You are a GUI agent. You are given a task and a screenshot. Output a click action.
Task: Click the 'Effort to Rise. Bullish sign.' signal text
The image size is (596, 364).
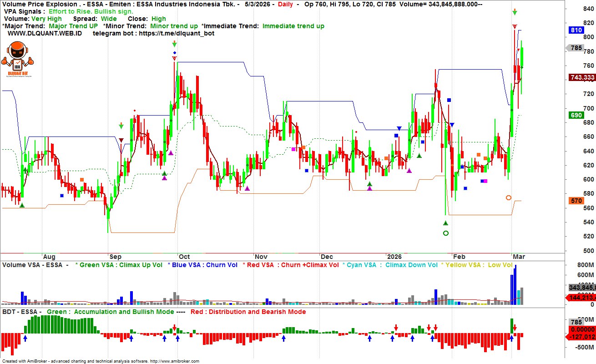click(x=91, y=11)
